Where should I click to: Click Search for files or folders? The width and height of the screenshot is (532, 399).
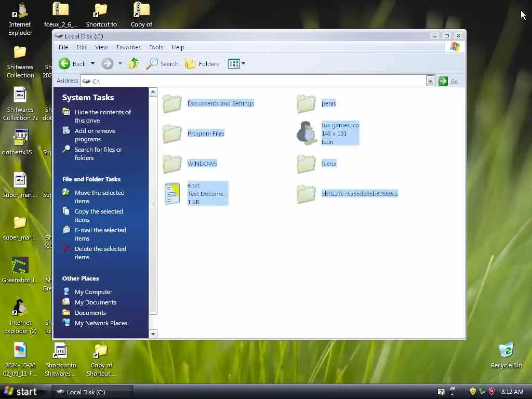[98, 153]
